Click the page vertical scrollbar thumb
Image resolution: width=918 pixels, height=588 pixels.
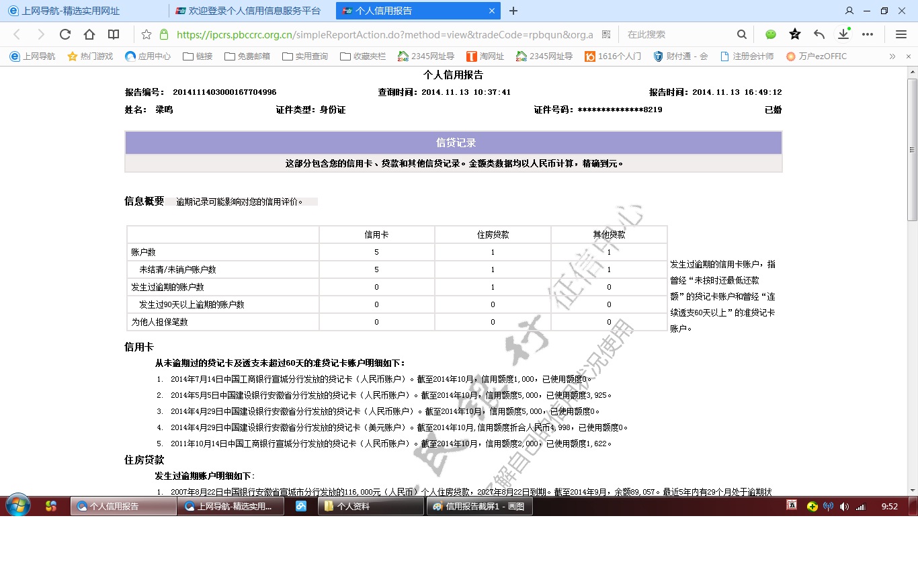click(x=912, y=149)
